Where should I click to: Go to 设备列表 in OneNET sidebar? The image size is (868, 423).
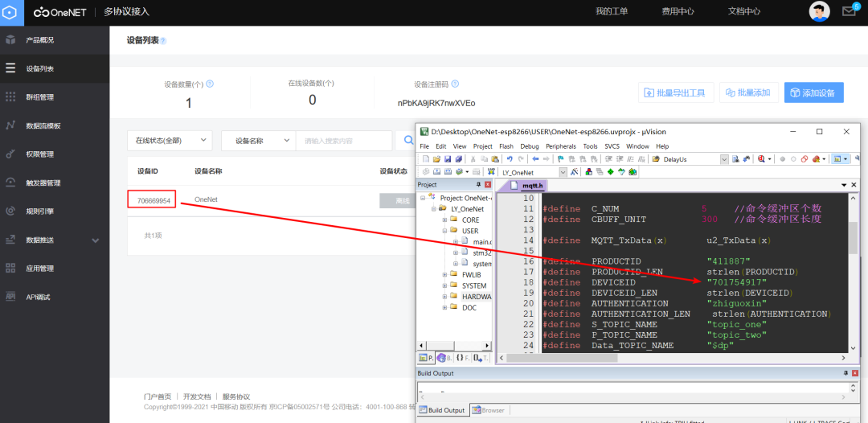coord(55,68)
